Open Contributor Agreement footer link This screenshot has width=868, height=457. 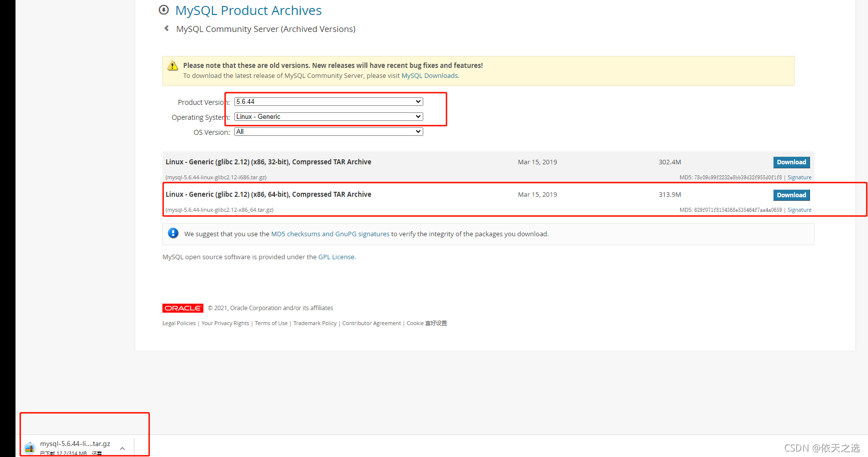pyautogui.click(x=372, y=323)
